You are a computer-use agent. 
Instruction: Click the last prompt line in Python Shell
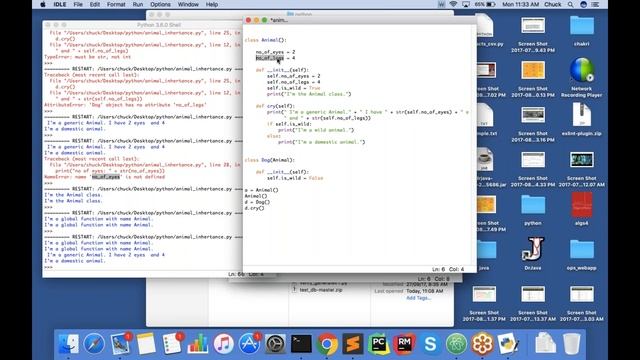click(x=49, y=267)
